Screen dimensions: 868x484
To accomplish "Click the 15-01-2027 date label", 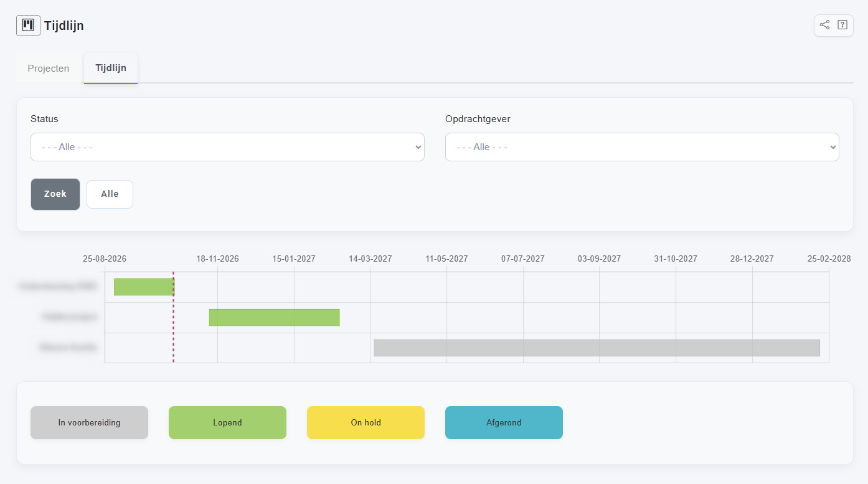I will click(294, 259).
